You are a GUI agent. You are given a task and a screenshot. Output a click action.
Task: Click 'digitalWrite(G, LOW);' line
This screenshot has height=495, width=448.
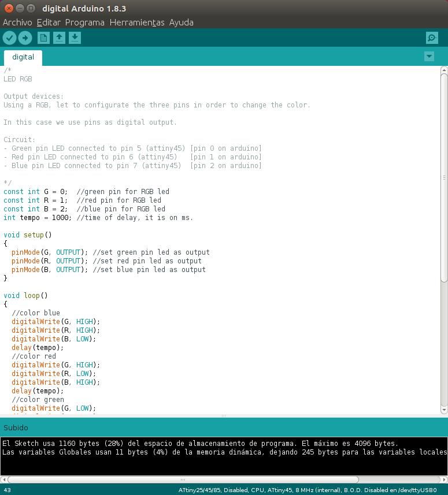[54, 408]
